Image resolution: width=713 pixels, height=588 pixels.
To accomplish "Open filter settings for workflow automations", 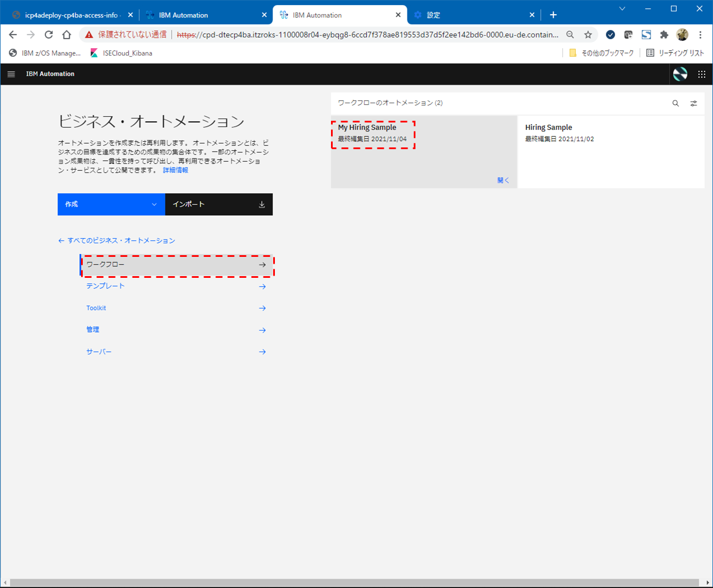I will tap(694, 103).
